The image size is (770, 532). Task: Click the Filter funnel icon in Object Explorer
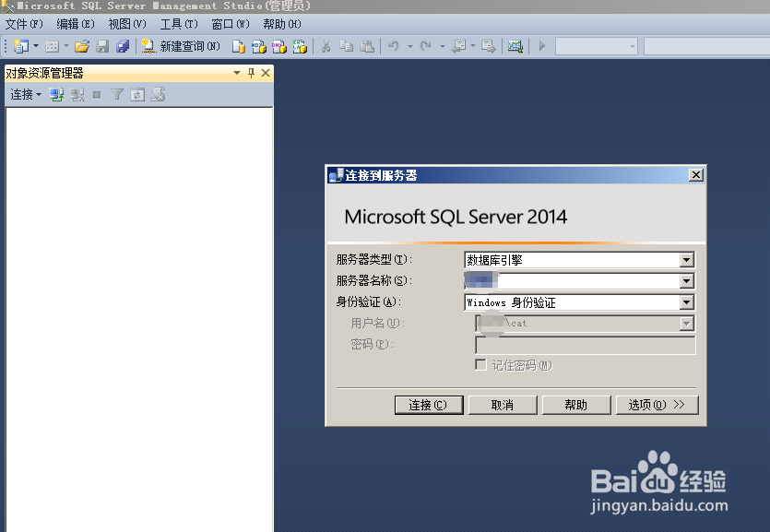coord(117,94)
